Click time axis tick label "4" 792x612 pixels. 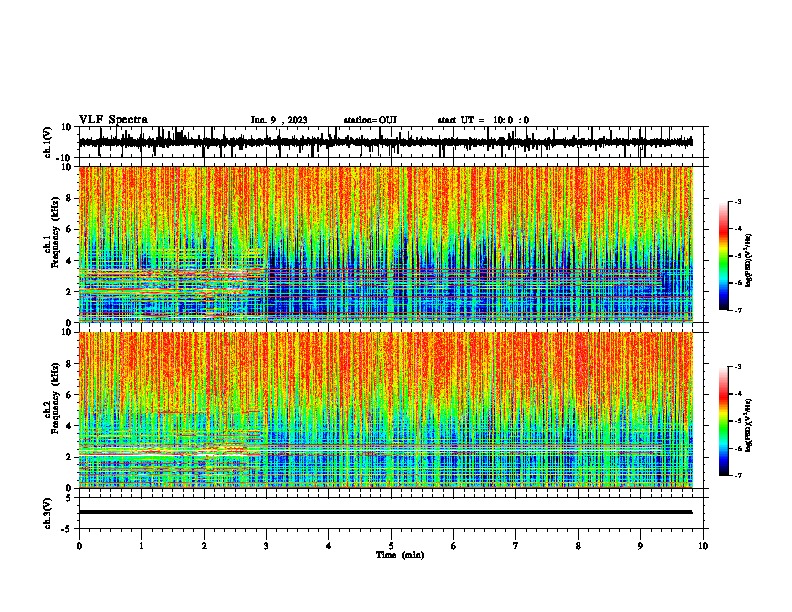(x=329, y=546)
